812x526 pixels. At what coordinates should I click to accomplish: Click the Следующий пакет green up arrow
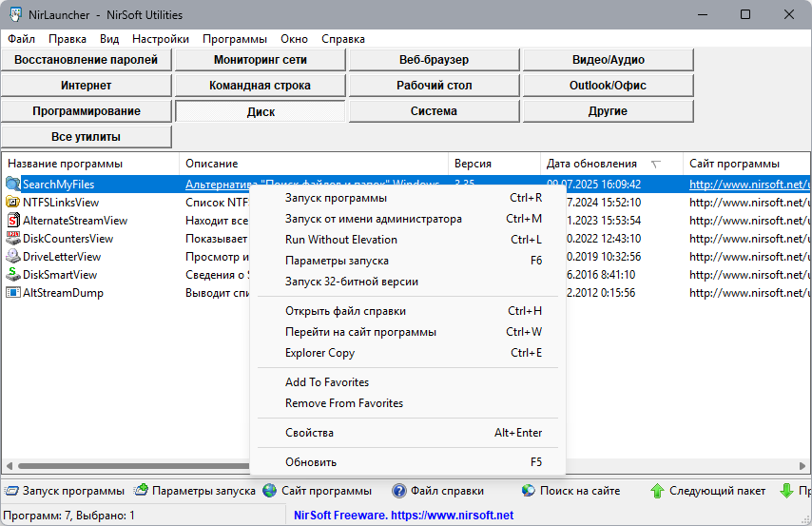[x=657, y=491]
